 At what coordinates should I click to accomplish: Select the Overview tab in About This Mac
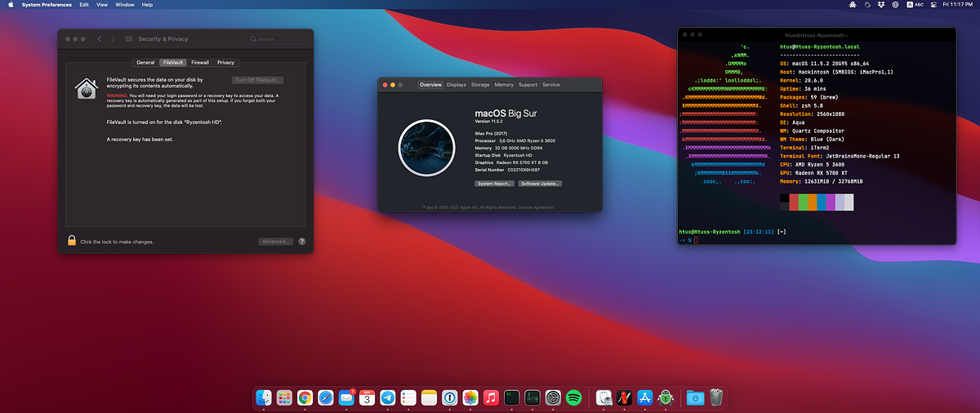pyautogui.click(x=430, y=85)
